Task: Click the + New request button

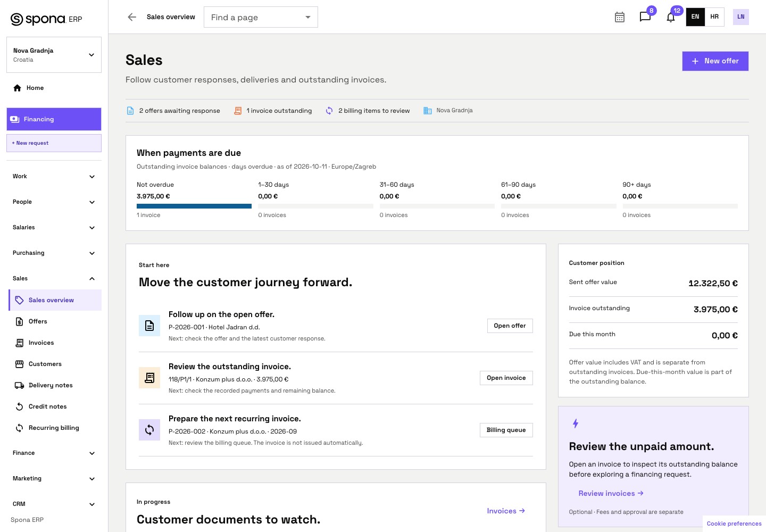Action: pos(54,143)
